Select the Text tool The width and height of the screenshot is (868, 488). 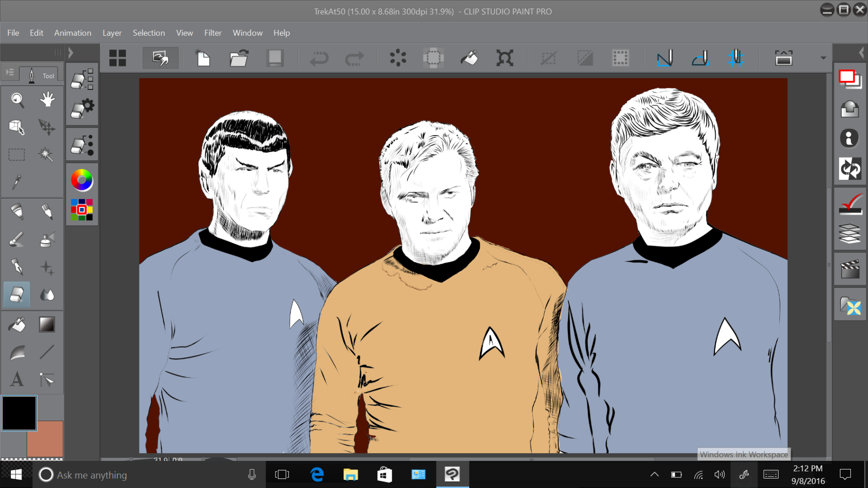[x=17, y=380]
